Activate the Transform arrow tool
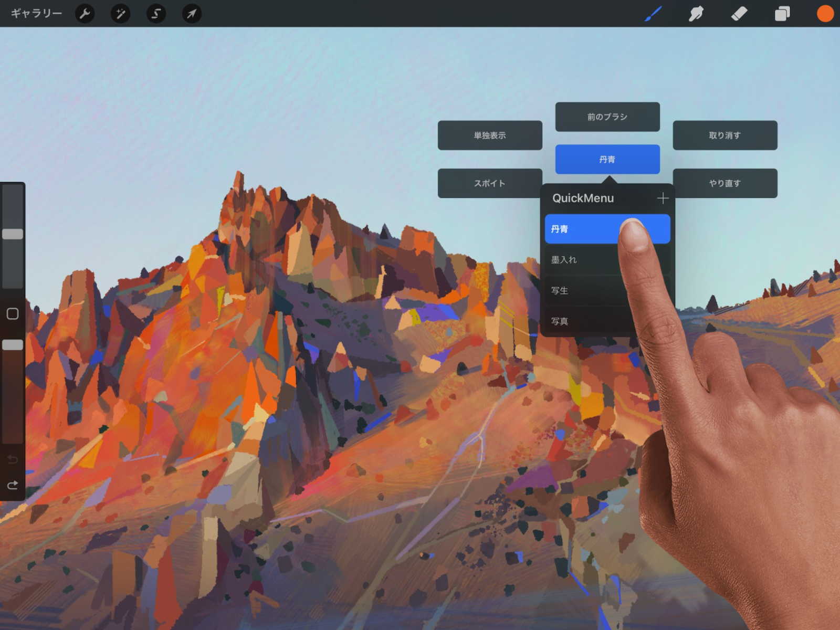Viewport: 840px width, 630px height. [x=192, y=14]
